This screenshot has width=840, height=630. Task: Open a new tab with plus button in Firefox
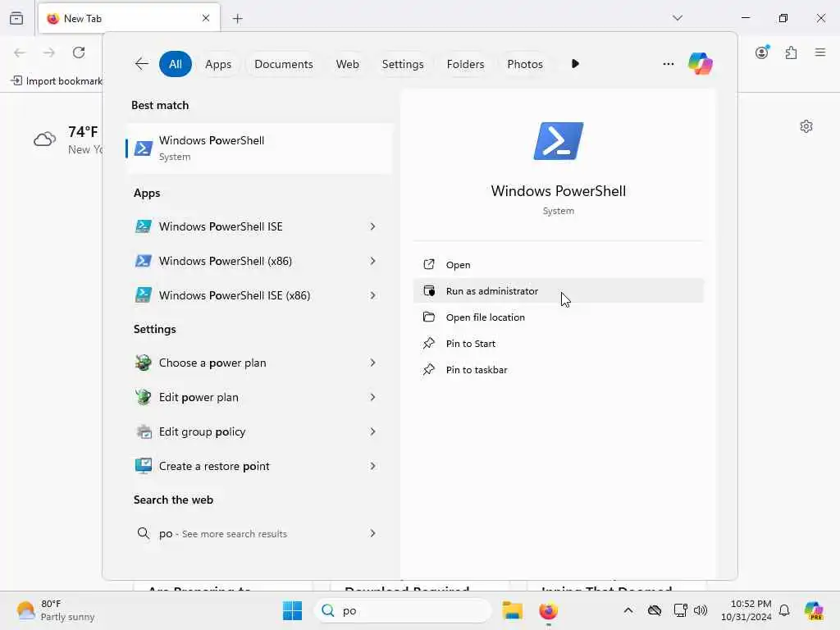pyautogui.click(x=238, y=19)
